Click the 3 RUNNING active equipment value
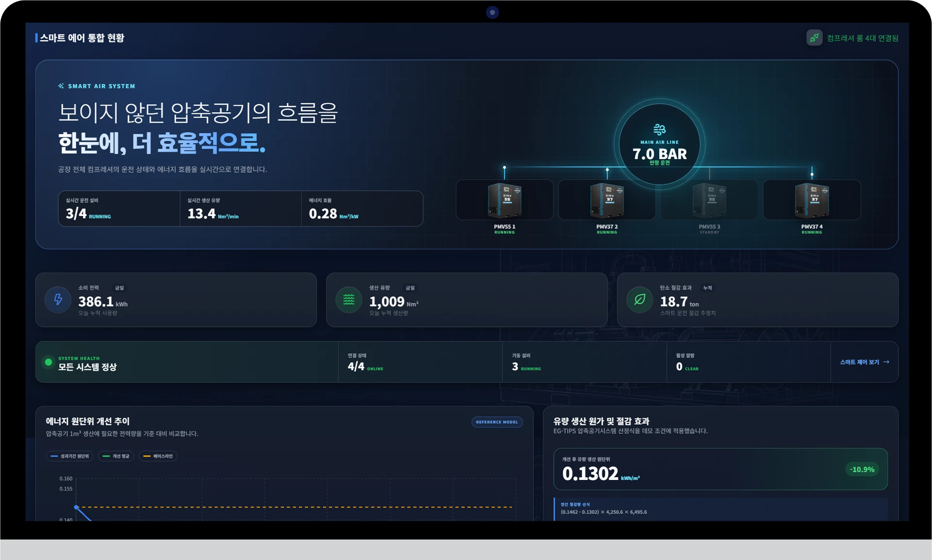932x560 pixels. coord(526,366)
